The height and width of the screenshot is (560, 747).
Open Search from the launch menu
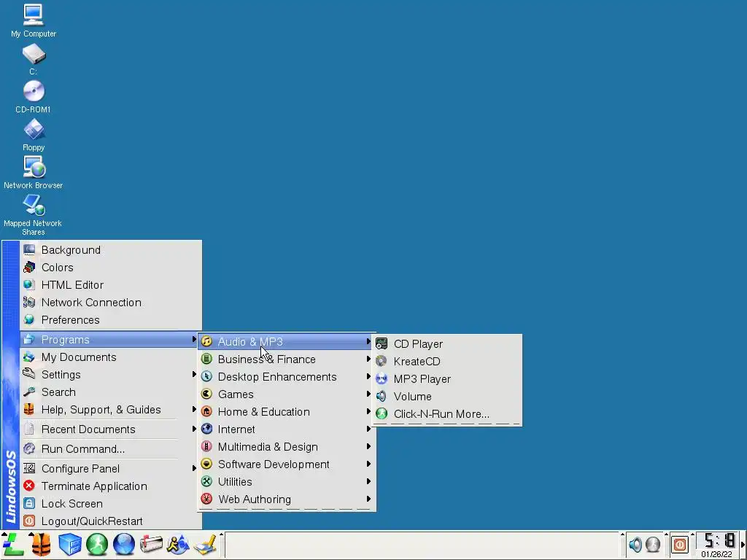click(111, 392)
